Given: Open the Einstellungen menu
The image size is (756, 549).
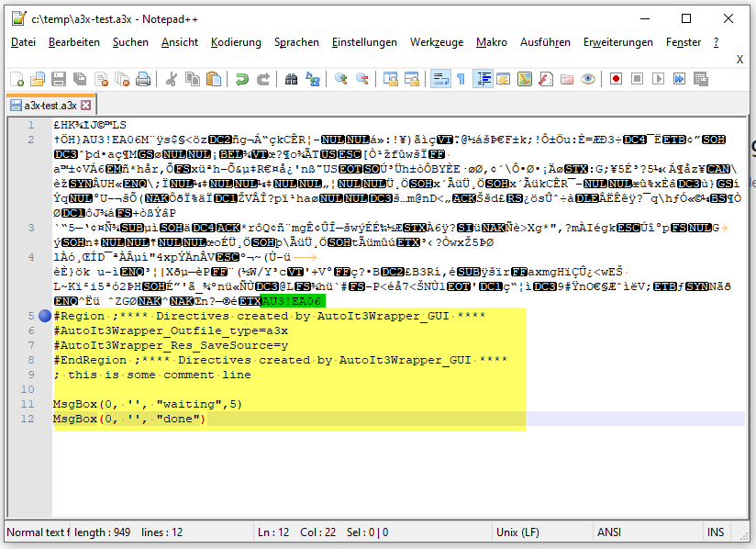Looking at the screenshot, I should [364, 42].
